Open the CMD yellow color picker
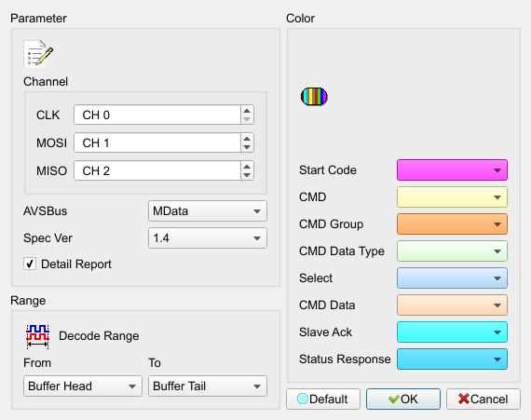 (x=452, y=197)
